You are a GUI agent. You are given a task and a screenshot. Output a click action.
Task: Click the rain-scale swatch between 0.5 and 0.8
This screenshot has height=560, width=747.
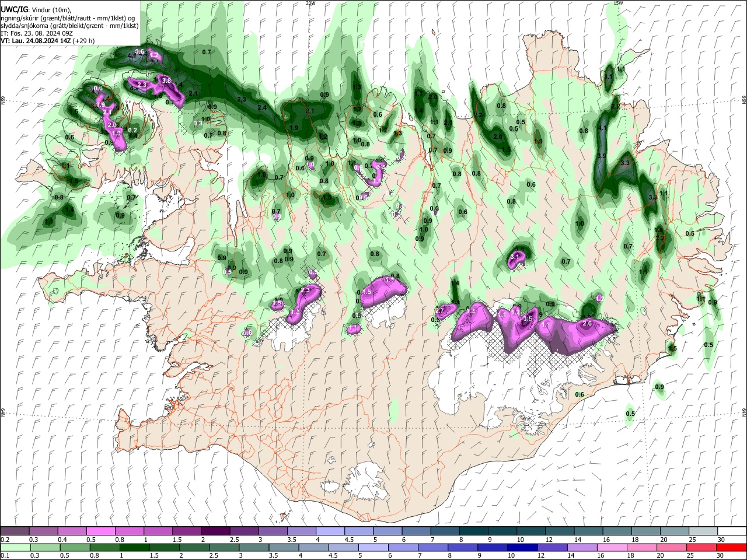coord(75,547)
